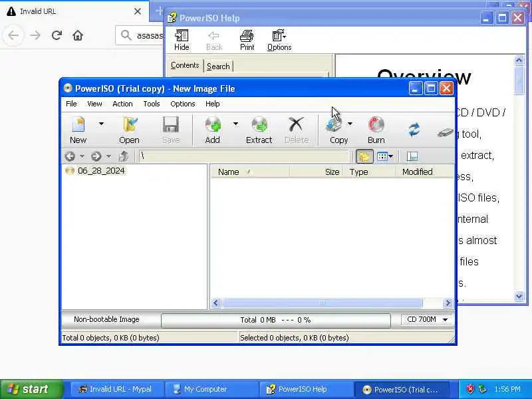The image size is (532, 399).
Task: Click Non-bootable Image status button
Action: coord(106,320)
